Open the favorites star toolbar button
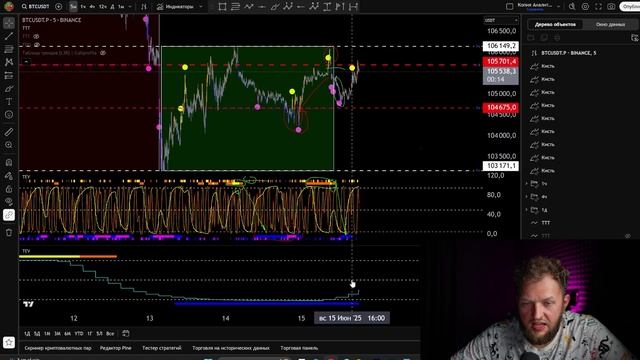640x360 pixels. (9, 342)
